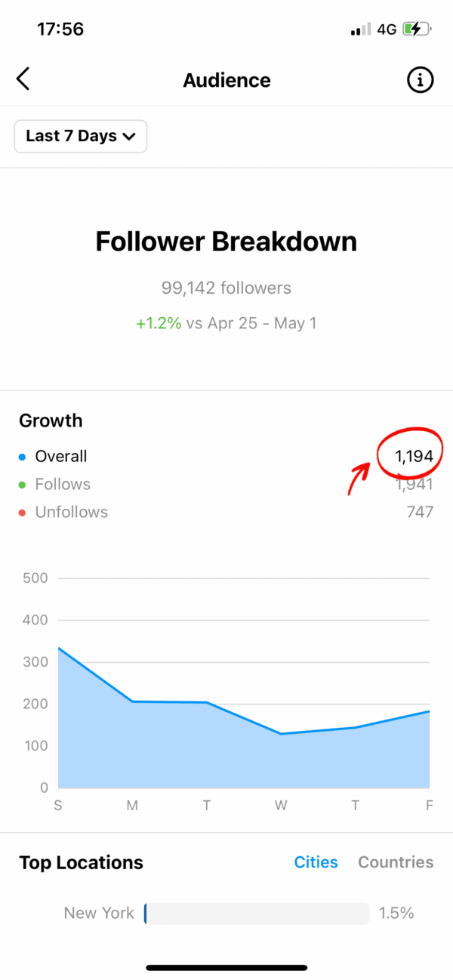The width and height of the screenshot is (453, 980).
Task: Tap the back arrow icon
Action: point(23,79)
